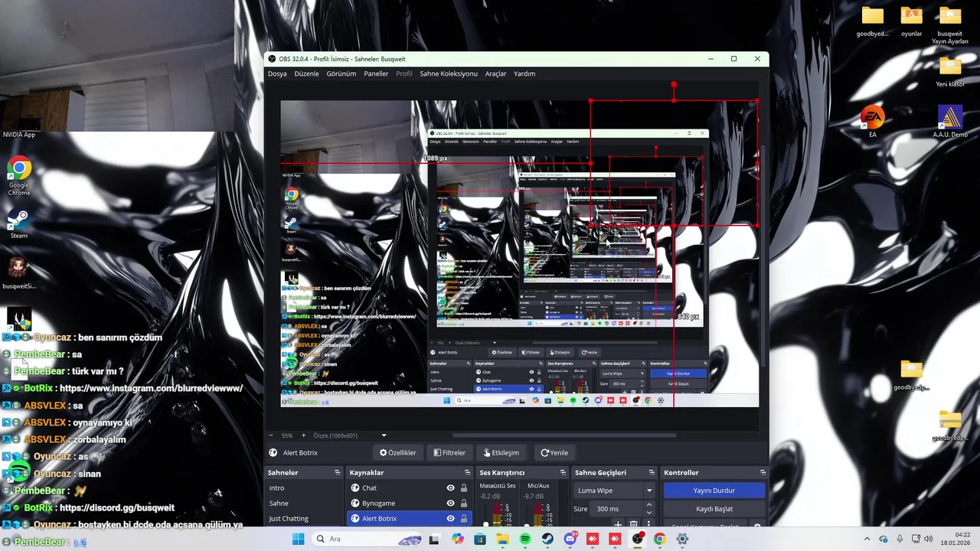Open Filtreler for the source
The image size is (980, 551).
click(449, 452)
